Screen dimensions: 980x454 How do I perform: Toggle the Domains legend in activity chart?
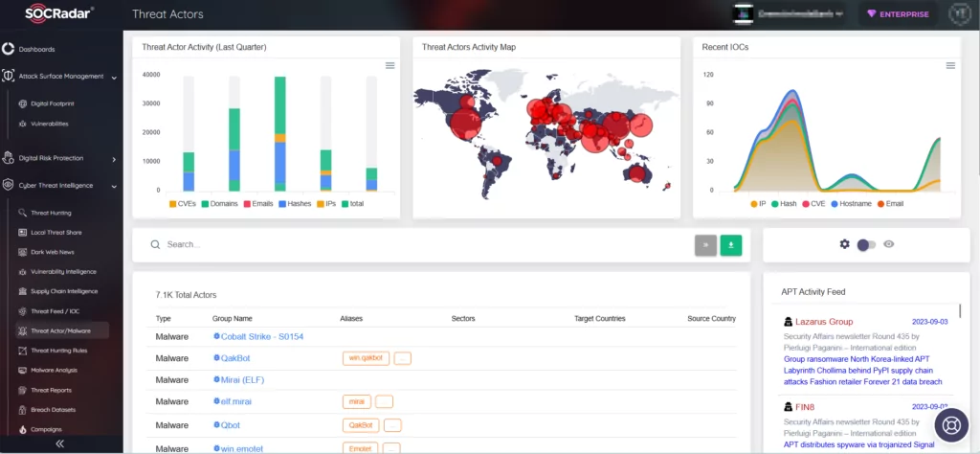(219, 204)
